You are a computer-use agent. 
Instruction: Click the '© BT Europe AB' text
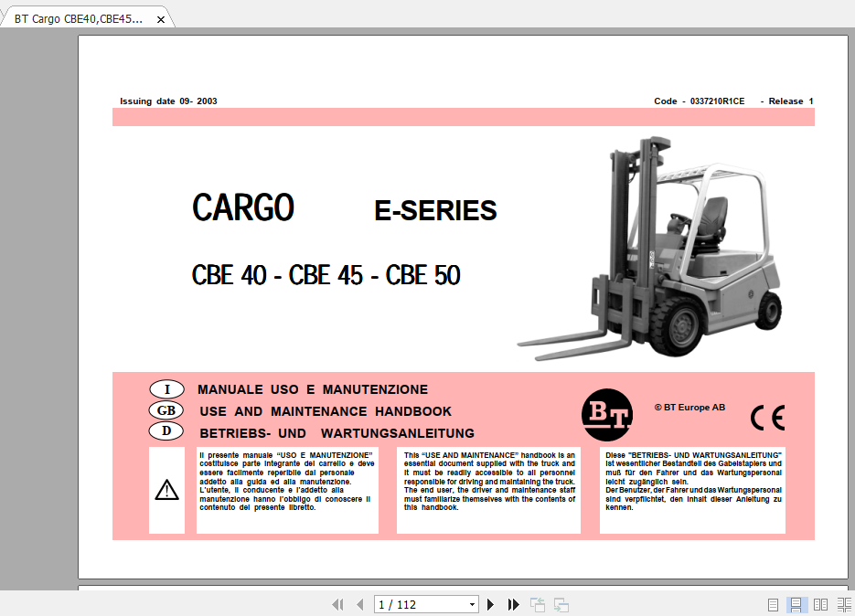[x=689, y=408]
